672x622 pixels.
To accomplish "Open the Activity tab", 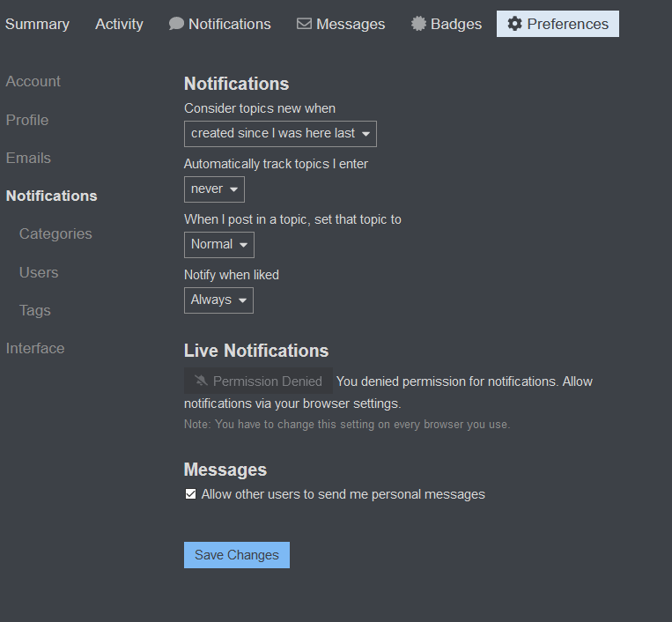I will [x=119, y=24].
